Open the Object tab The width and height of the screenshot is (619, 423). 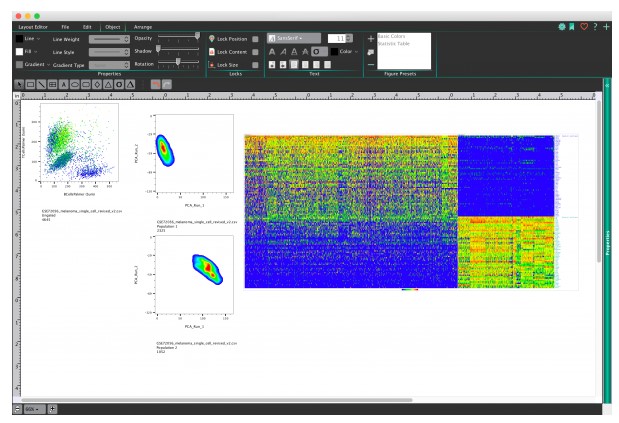point(113,27)
